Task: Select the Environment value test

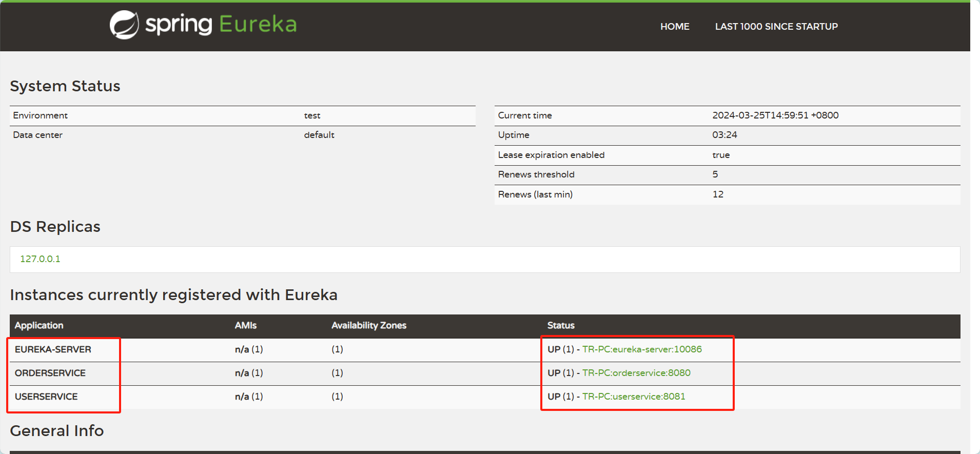Action: tap(312, 115)
